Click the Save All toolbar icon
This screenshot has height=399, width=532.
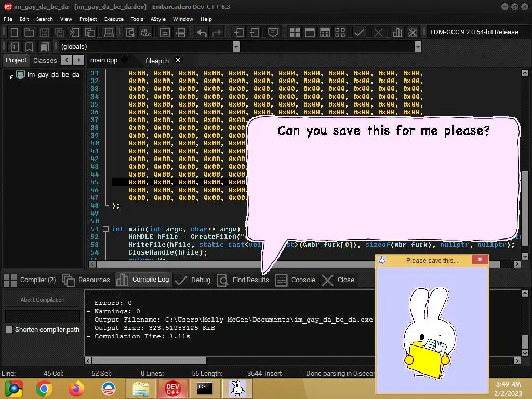coord(59,33)
